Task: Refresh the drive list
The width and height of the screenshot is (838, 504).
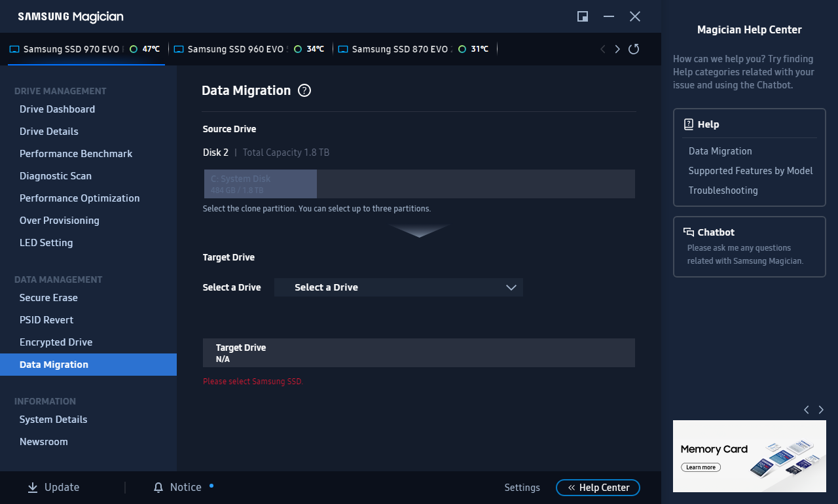Action: click(x=634, y=49)
